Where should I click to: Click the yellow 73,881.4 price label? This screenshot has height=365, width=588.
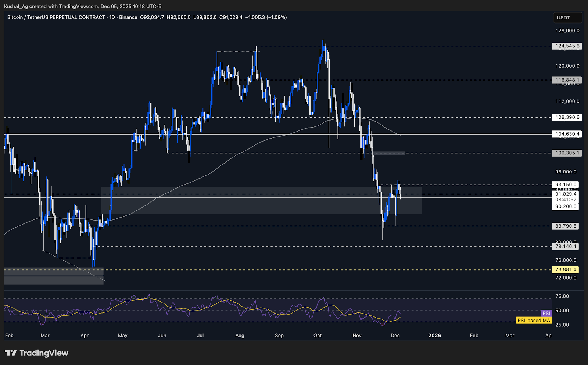[x=566, y=269]
